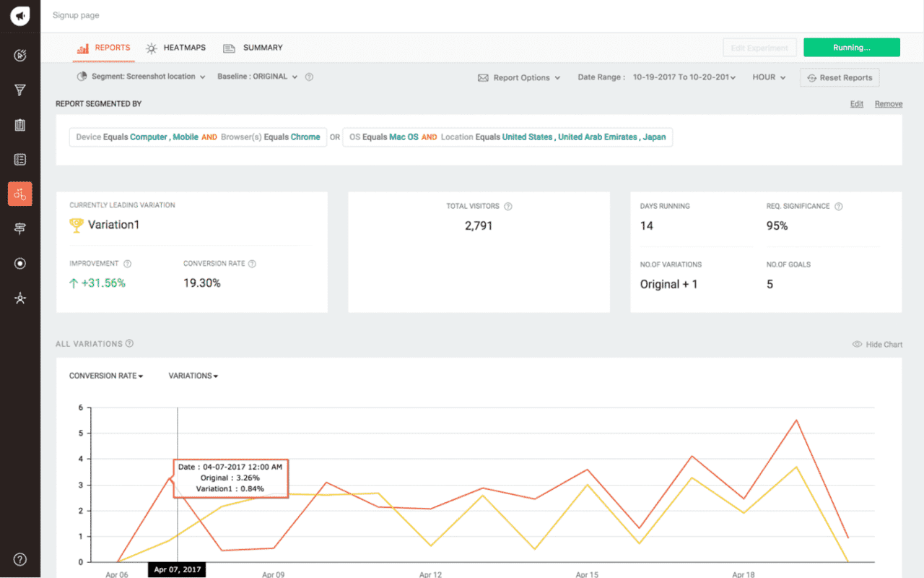
Task: Click the Apr 07, 2017 chart marker
Action: click(177, 570)
